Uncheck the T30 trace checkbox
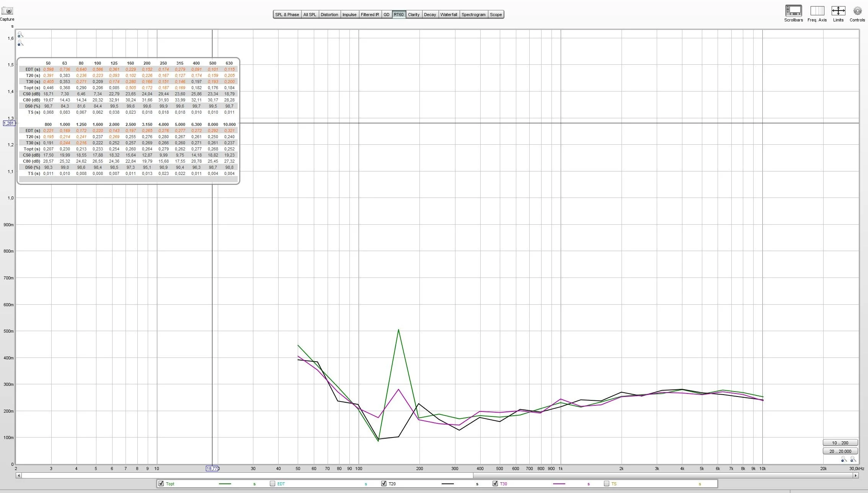The height and width of the screenshot is (493, 868). point(495,483)
